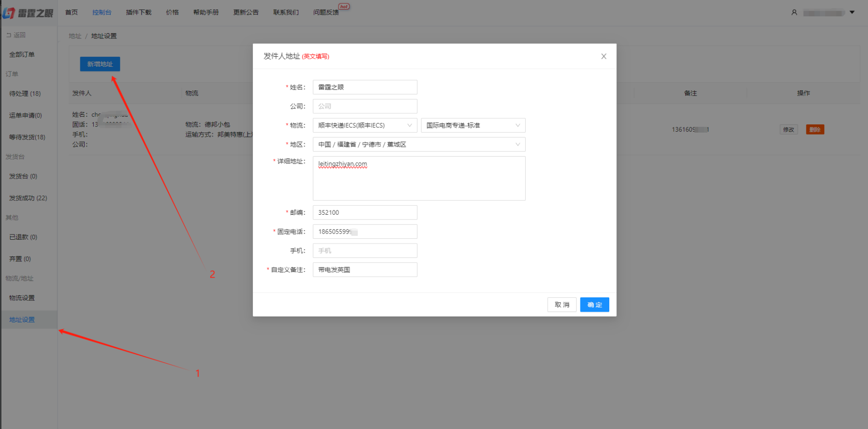Viewport: 868px width, 429px height.
Task: Expand the account dropdown arrow
Action: point(852,12)
